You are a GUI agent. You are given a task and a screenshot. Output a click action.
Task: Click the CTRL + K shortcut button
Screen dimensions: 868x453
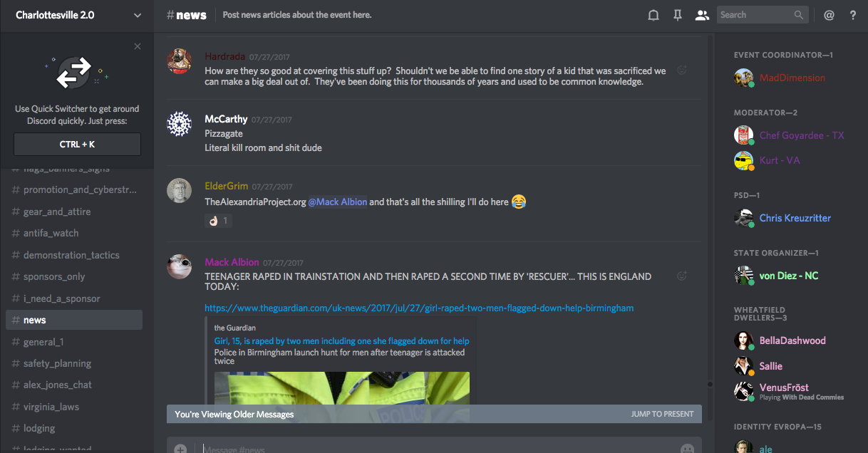(77, 144)
